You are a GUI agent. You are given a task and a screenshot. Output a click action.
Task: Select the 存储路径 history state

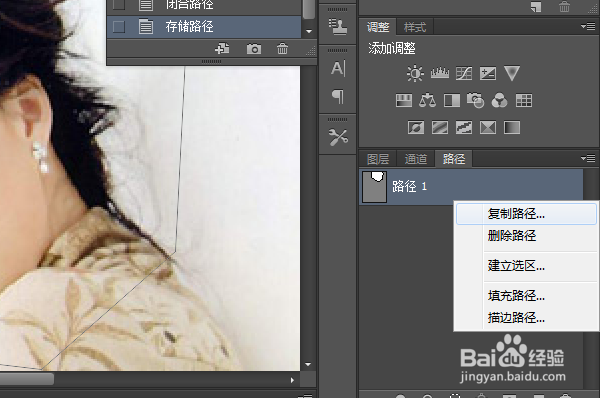coord(204,27)
